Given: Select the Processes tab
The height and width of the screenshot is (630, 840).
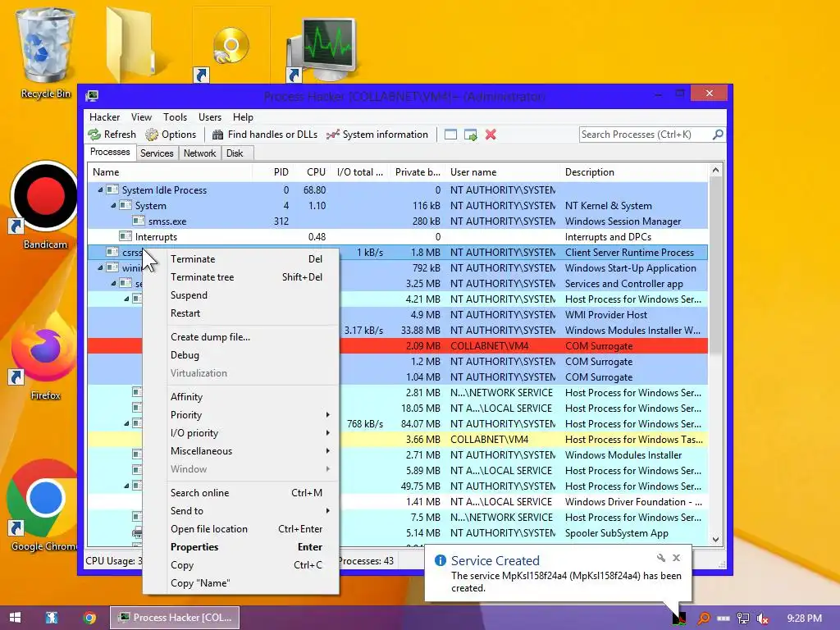Looking at the screenshot, I should coord(110,152).
